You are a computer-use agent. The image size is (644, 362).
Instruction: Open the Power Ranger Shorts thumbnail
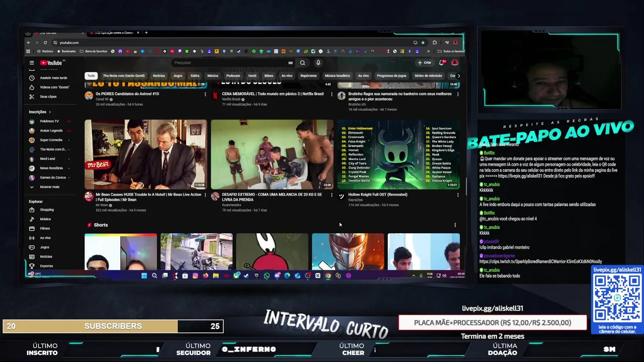[348, 251]
